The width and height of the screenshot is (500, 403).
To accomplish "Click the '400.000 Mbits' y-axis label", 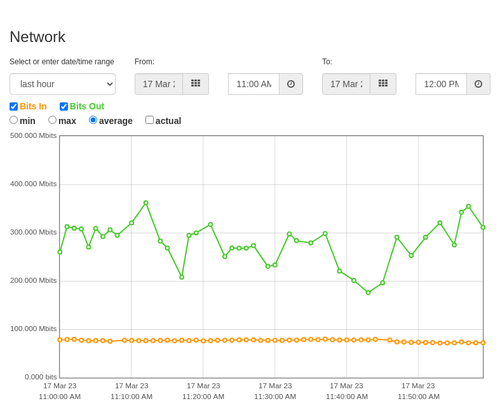I will tap(33, 184).
